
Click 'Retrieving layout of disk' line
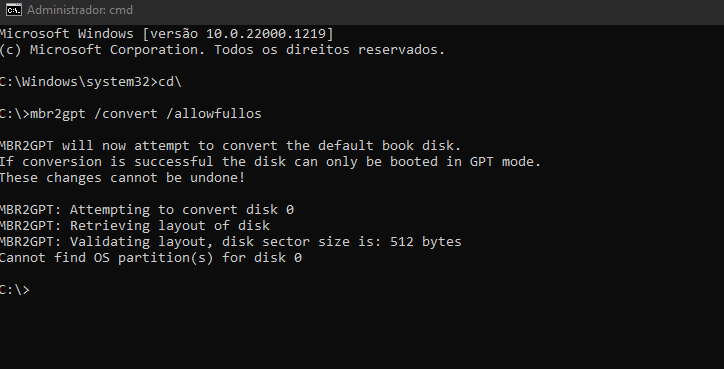pyautogui.click(x=135, y=226)
